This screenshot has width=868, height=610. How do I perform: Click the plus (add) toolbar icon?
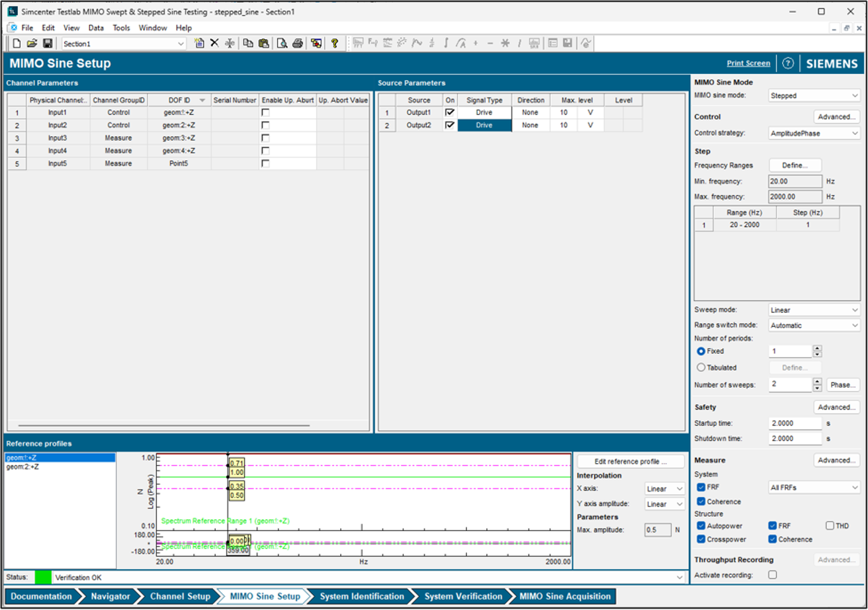point(476,44)
